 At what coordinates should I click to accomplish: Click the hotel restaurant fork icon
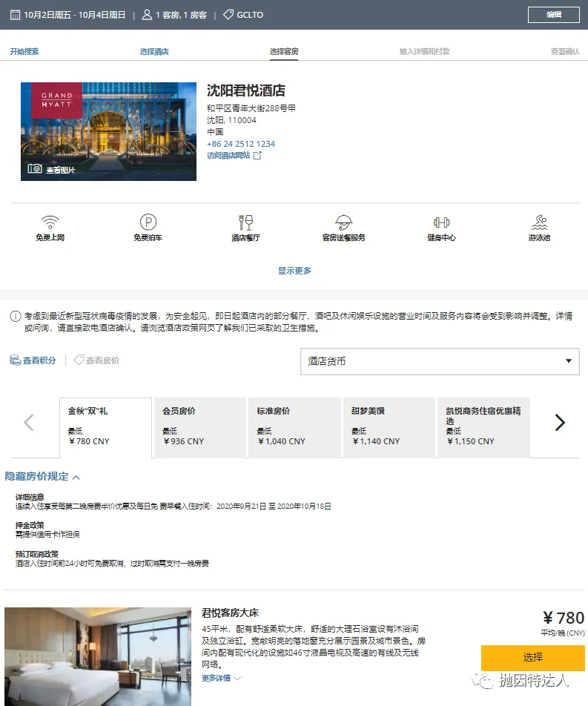[246, 222]
